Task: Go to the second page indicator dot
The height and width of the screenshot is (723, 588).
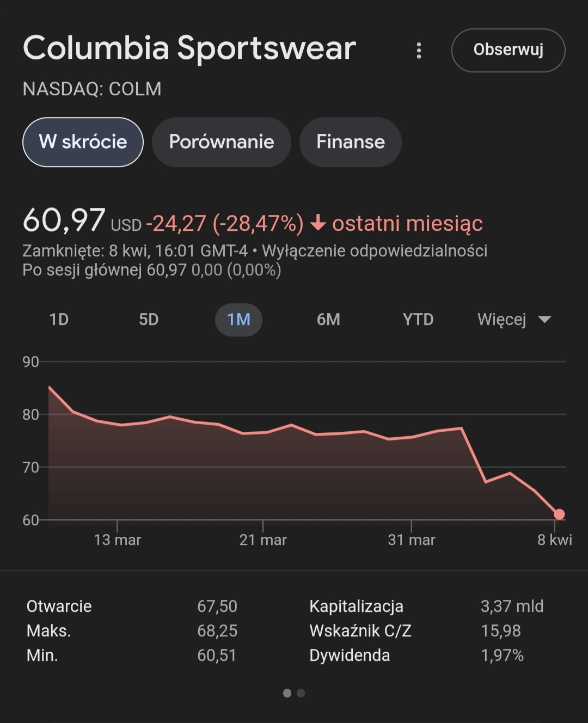Action: 301,693
